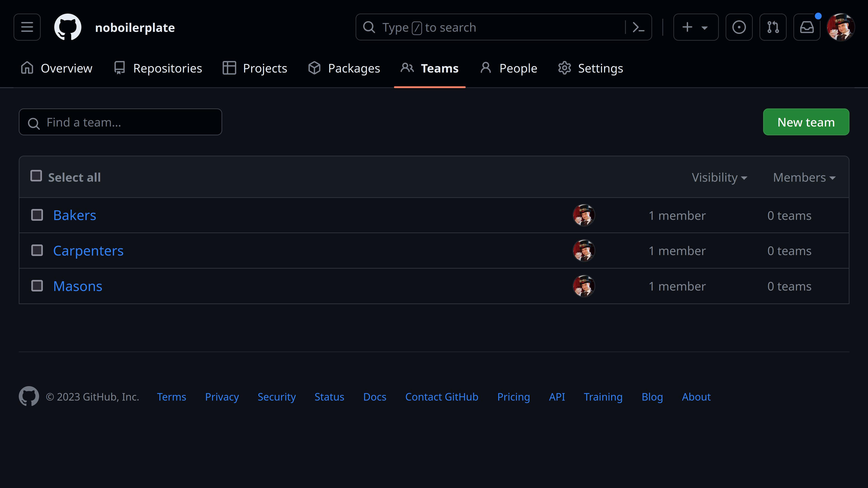Viewport: 868px width, 488px height.
Task: Open the Carpenters team link
Action: point(88,251)
